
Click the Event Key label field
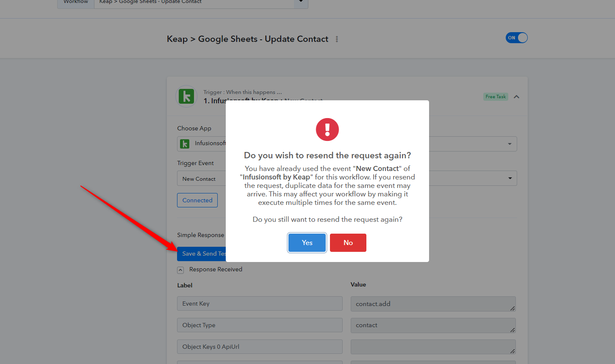[260, 303]
